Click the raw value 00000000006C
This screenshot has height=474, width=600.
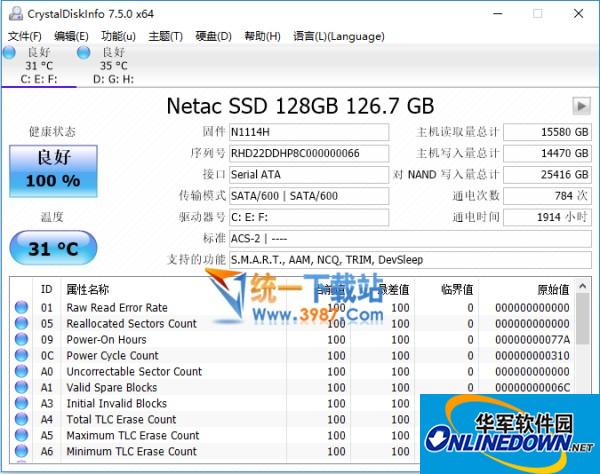532,388
